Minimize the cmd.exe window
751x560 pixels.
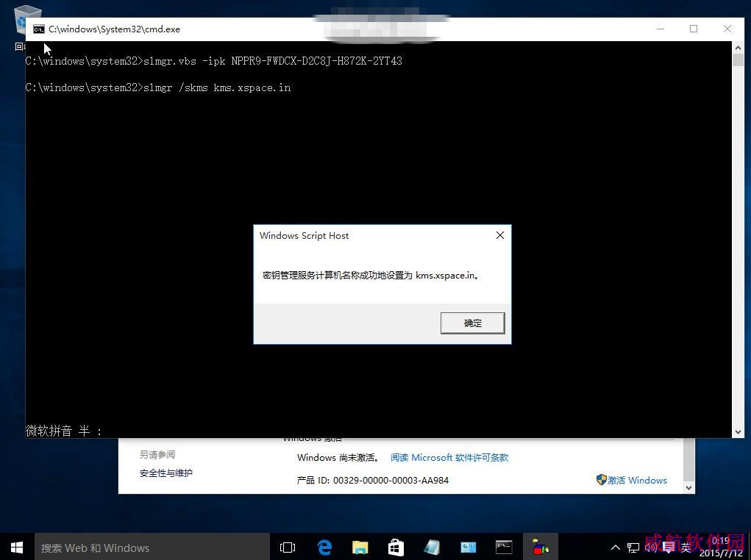tap(661, 29)
